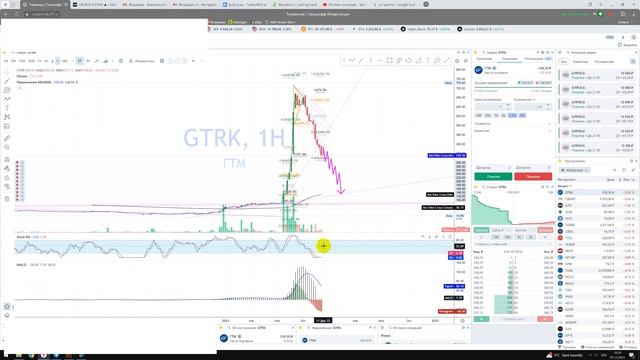Click the BTC quote in the ticker bar
The width and height of the screenshot is (640, 360).
coord(322,29)
